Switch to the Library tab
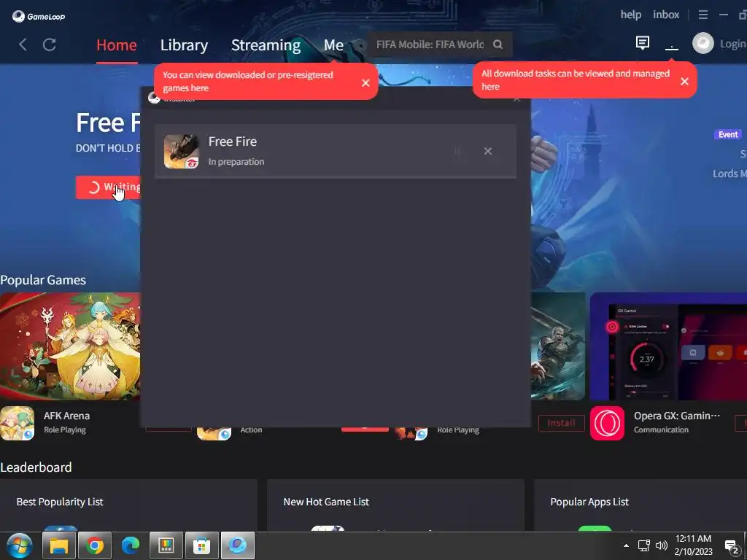This screenshot has height=560, width=747. point(184,45)
